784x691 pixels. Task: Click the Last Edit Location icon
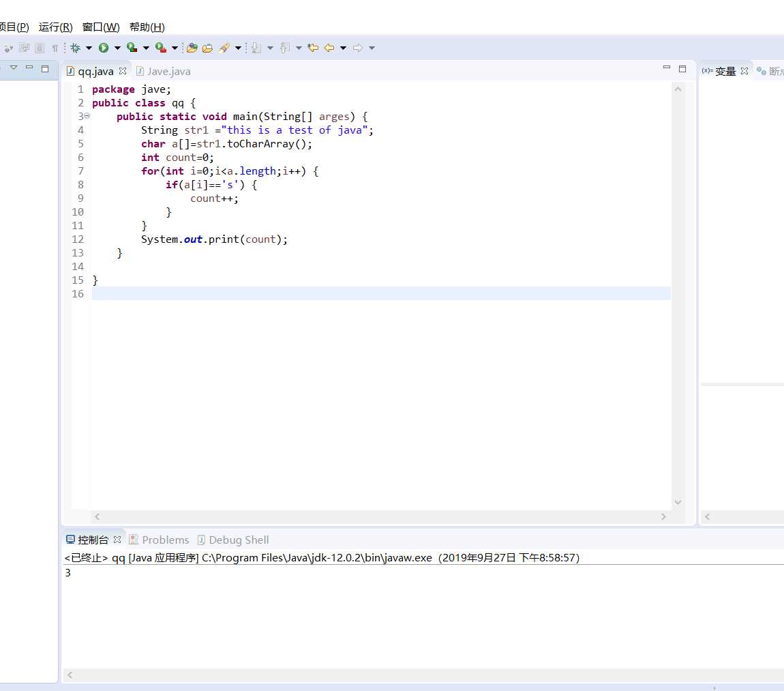point(313,48)
